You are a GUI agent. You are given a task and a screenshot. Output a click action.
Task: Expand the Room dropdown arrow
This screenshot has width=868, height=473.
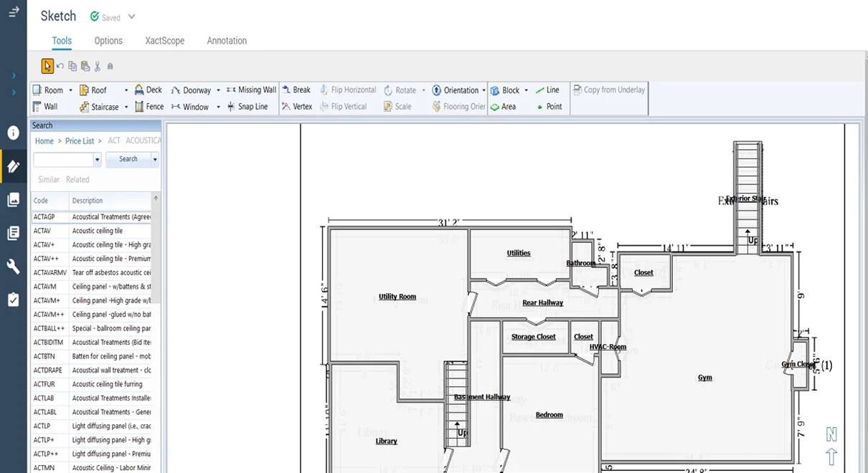pos(70,91)
